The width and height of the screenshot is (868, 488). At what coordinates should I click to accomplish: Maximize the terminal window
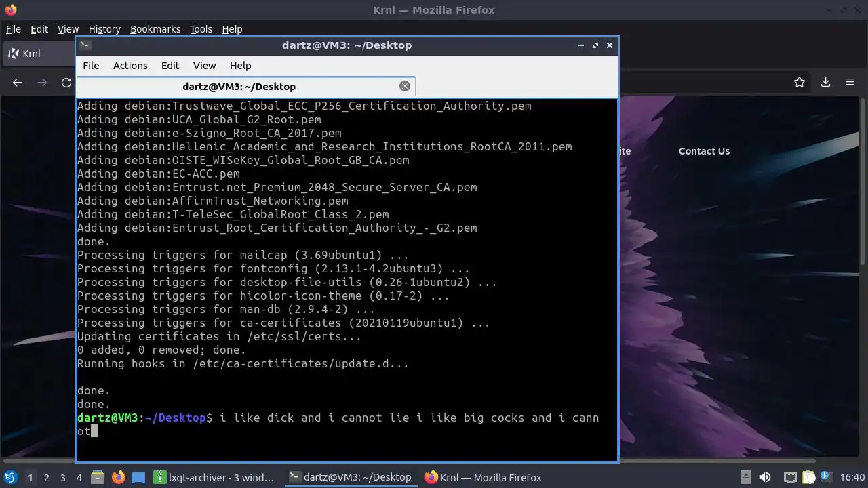point(595,45)
